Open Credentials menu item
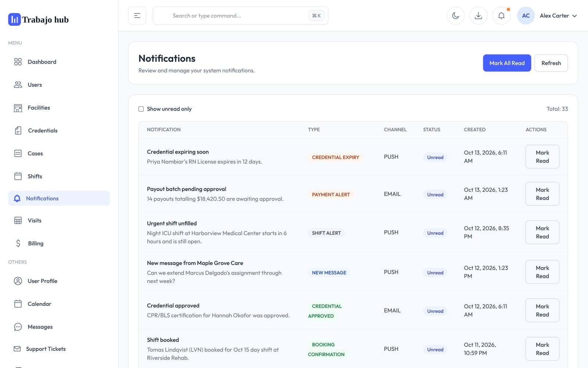The height and width of the screenshot is (368, 588). (59, 131)
